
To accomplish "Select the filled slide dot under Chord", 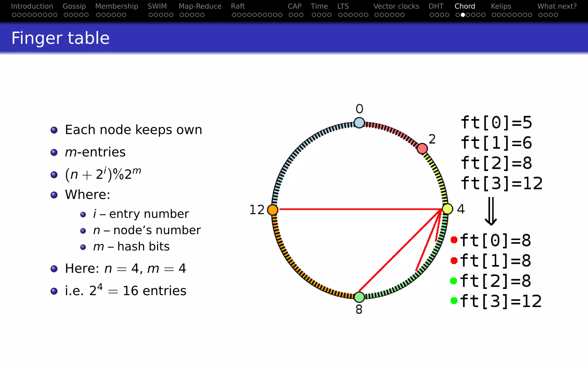I will click(x=463, y=15).
